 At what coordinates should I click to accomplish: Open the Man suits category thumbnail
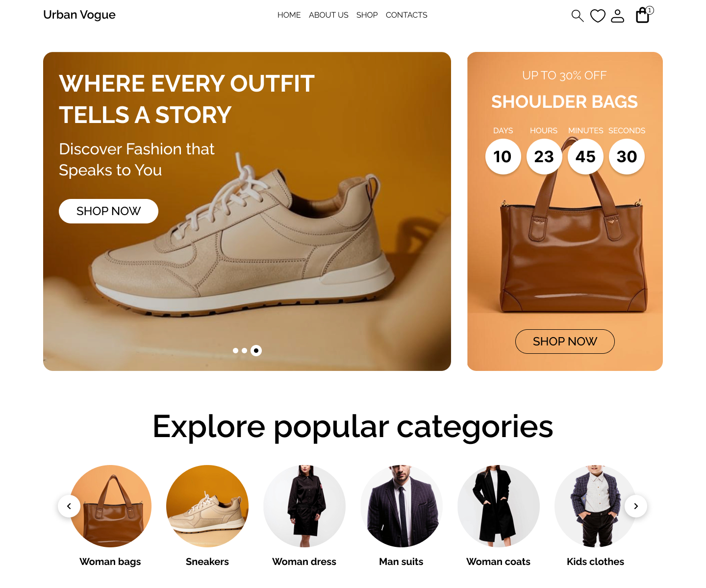point(402,506)
